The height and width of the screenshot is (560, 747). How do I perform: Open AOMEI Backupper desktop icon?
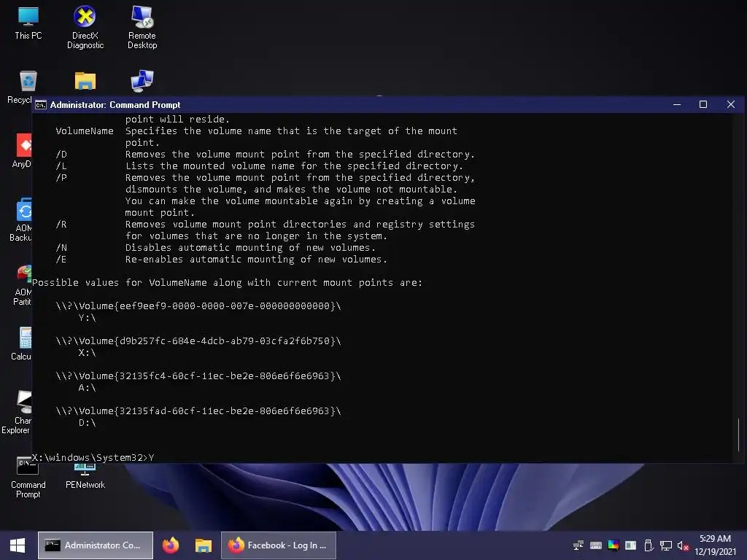[21, 219]
